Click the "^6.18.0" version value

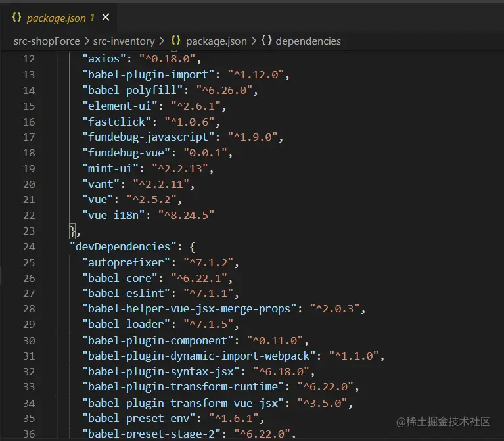pyautogui.click(x=281, y=372)
